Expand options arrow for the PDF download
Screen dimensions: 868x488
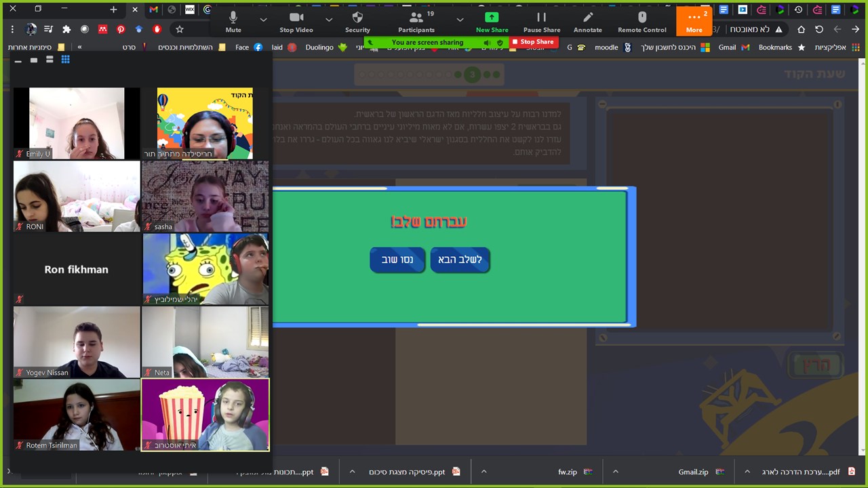coord(747,472)
